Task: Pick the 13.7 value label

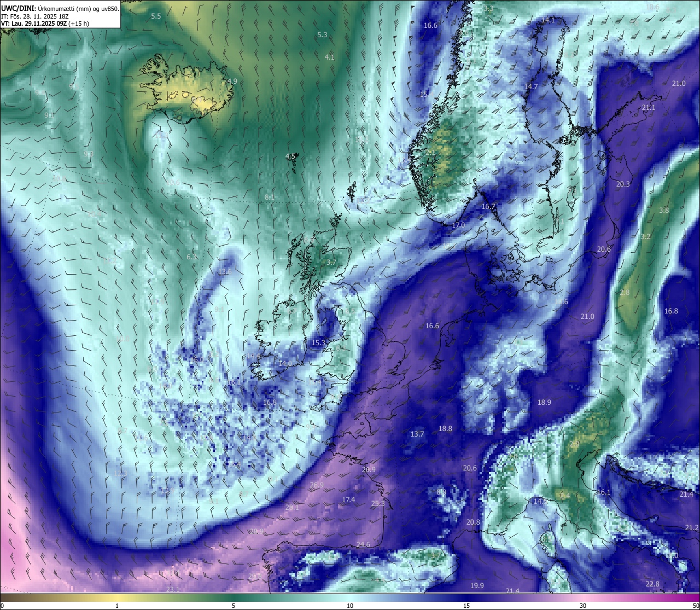Action: coord(417,434)
